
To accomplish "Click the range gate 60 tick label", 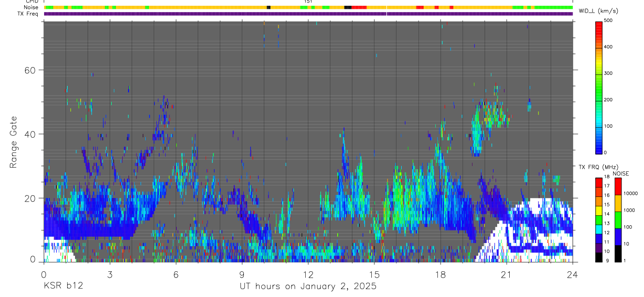I will tap(31, 70).
